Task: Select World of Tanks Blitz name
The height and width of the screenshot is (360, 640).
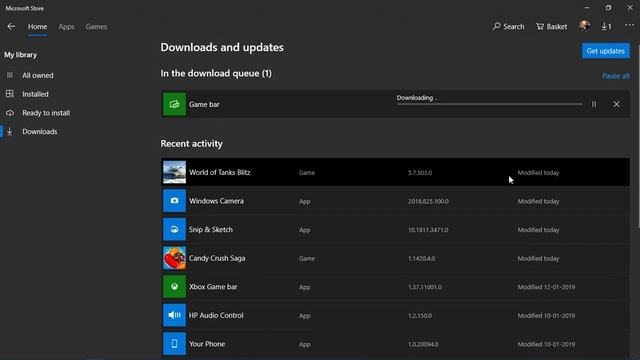Action: click(x=220, y=172)
